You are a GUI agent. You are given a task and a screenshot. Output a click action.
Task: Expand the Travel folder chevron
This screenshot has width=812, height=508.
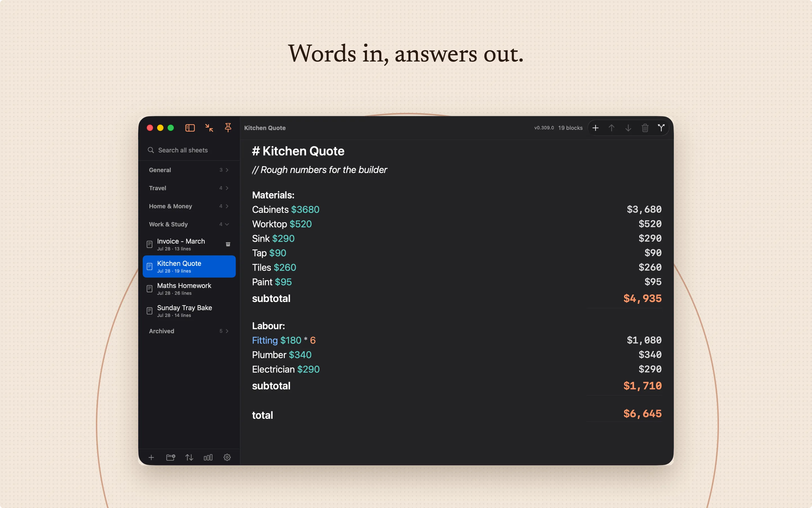point(227,188)
